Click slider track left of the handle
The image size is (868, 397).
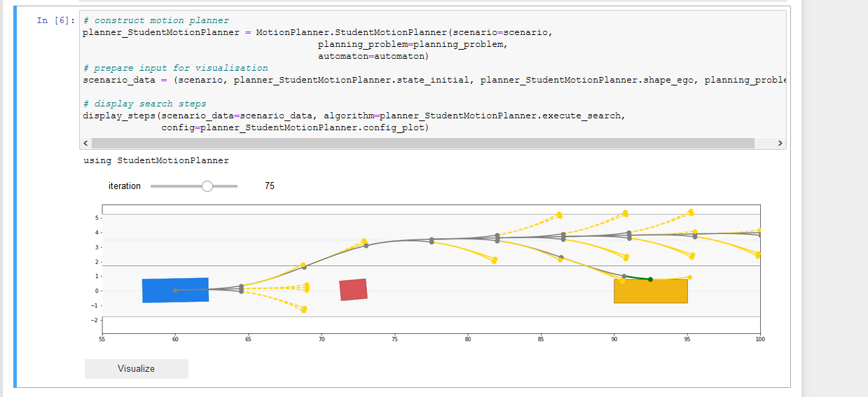tap(175, 186)
